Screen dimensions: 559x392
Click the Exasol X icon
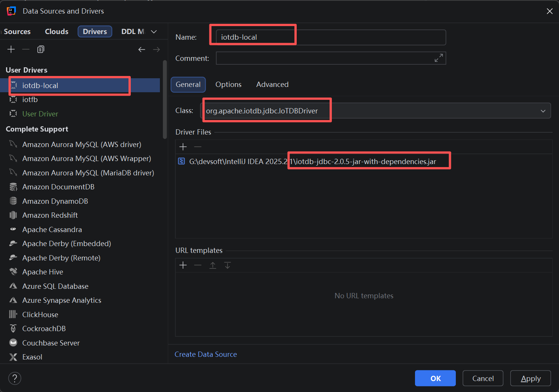(x=13, y=357)
